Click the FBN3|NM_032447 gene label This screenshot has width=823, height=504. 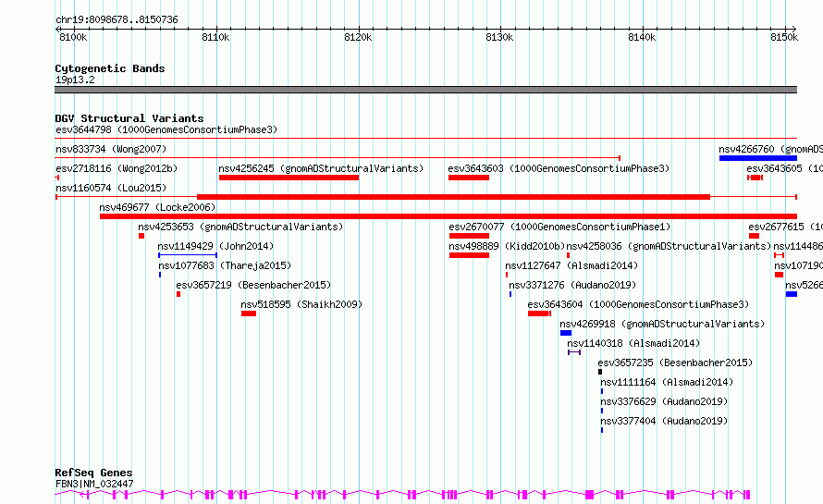click(x=94, y=484)
